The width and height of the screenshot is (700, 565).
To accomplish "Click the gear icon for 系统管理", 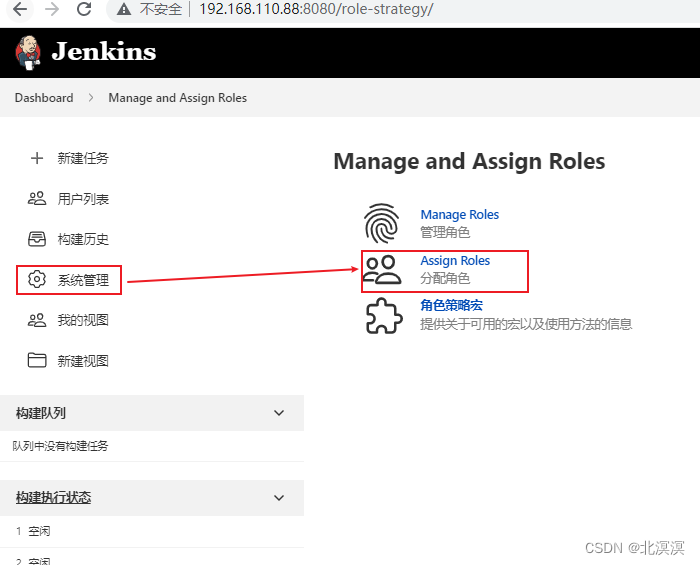I will 37,279.
